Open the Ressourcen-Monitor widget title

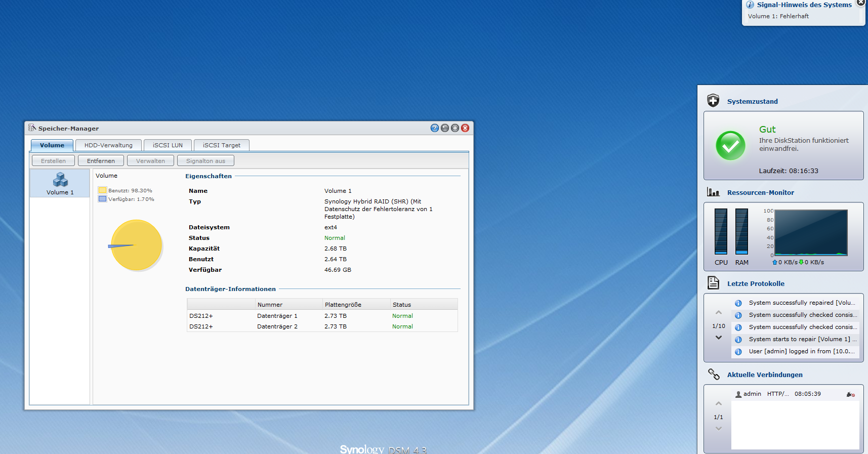point(761,192)
